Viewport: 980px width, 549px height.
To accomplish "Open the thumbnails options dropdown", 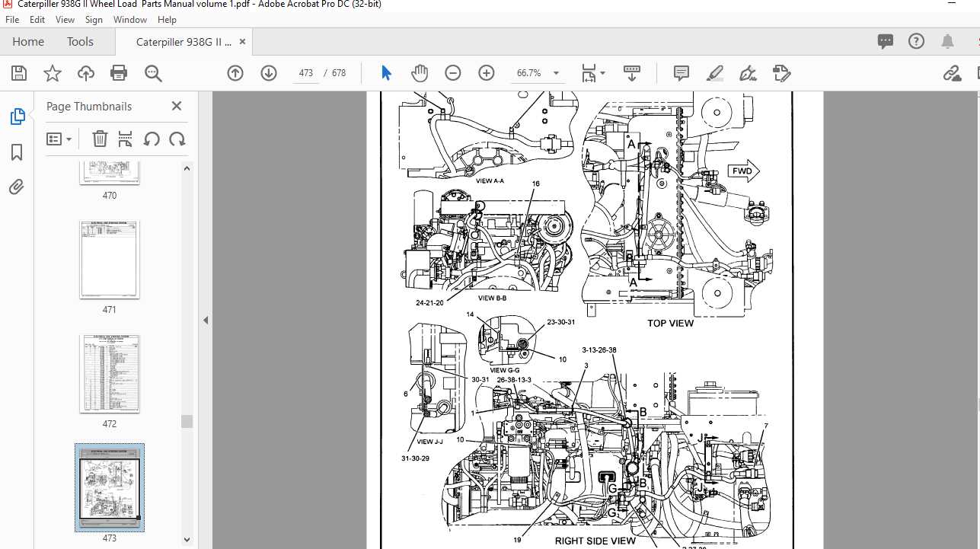I will coord(59,139).
